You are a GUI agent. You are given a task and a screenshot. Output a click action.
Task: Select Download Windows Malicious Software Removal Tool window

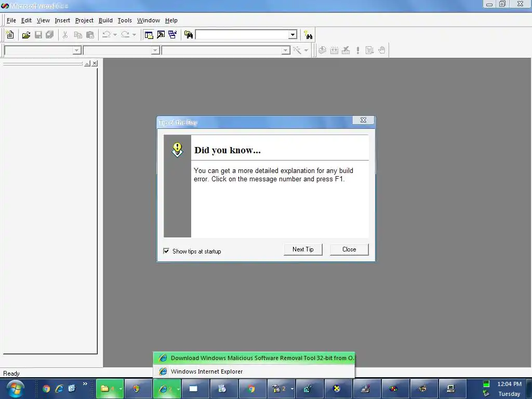click(254, 358)
